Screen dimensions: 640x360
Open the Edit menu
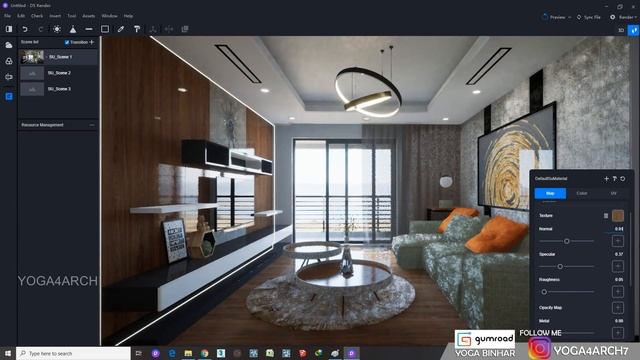coord(21,16)
